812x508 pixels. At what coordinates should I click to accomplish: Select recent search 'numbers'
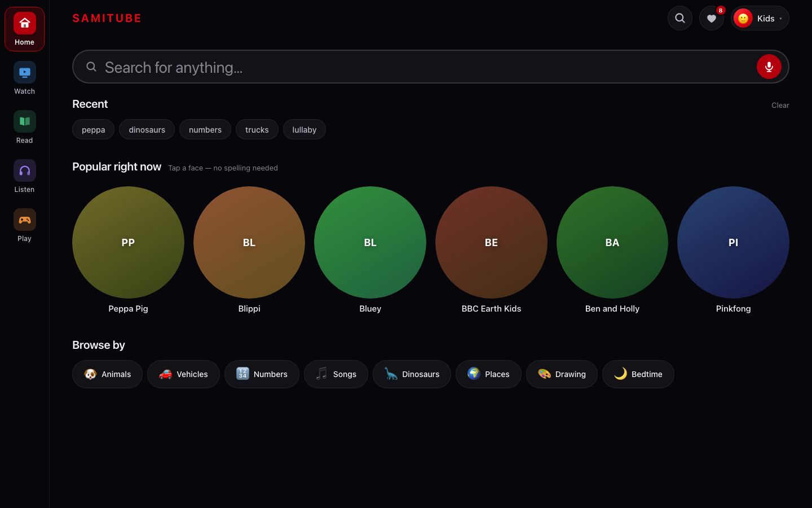pyautogui.click(x=205, y=129)
